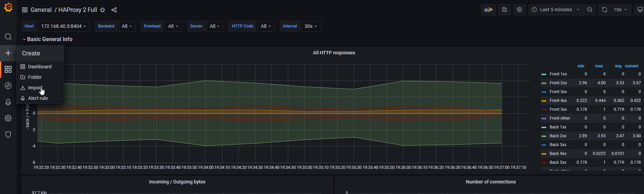Open the Frontend All dropdown
This screenshot has width=644, height=194.
pos(173,26)
